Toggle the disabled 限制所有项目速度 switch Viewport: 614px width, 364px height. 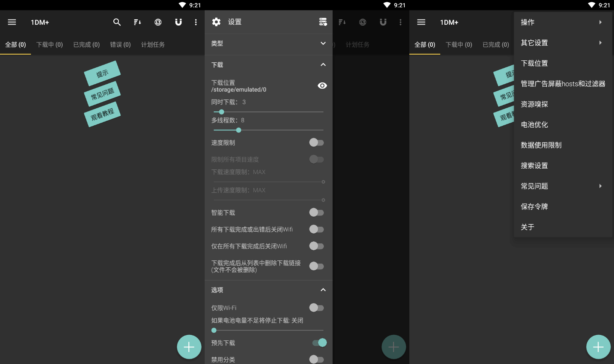[316, 159]
